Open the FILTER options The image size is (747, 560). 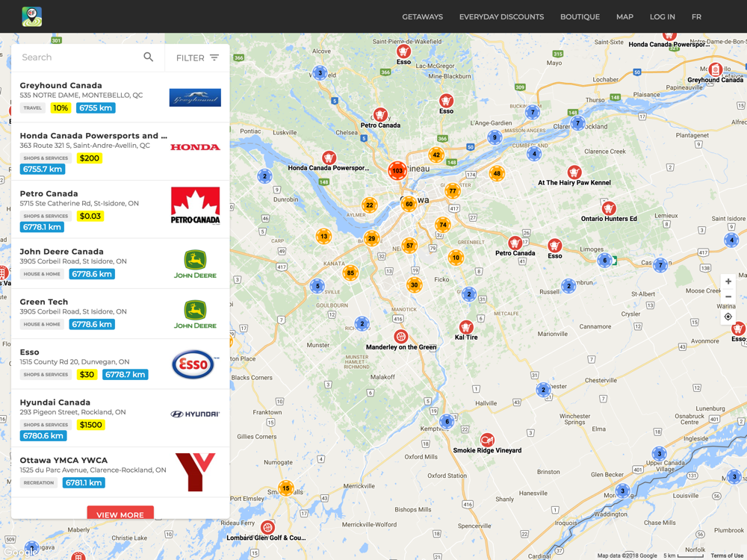pyautogui.click(x=197, y=57)
